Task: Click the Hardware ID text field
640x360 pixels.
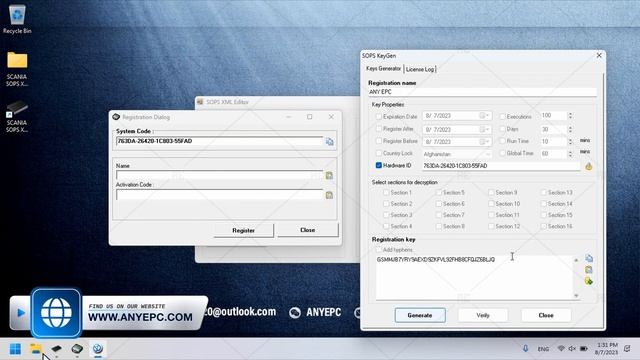Action: pos(501,166)
